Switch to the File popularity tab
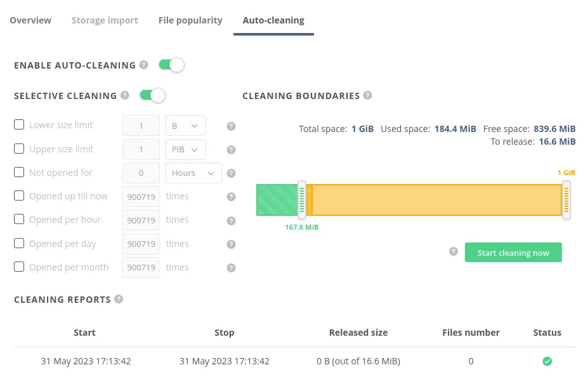Viewport: 588px width, 391px height. (190, 20)
